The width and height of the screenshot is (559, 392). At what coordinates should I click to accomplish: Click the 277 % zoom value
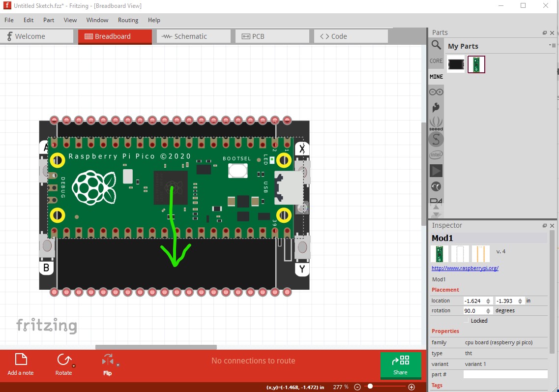tap(341, 387)
